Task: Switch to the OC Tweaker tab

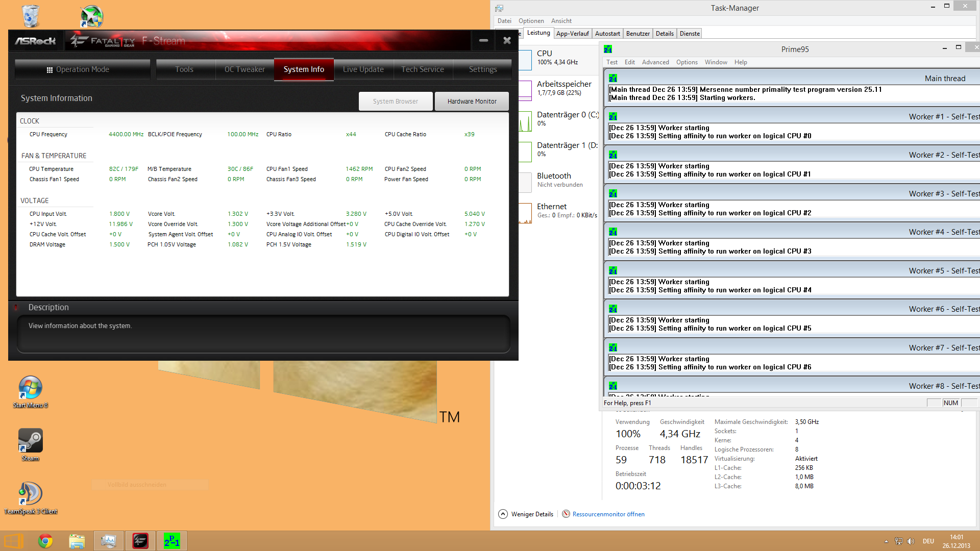Action: (x=244, y=69)
